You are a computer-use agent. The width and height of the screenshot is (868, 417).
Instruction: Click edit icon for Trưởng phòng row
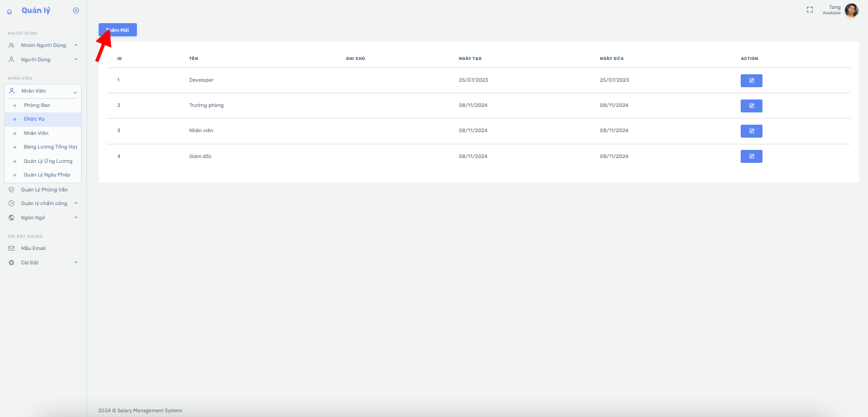pyautogui.click(x=751, y=106)
